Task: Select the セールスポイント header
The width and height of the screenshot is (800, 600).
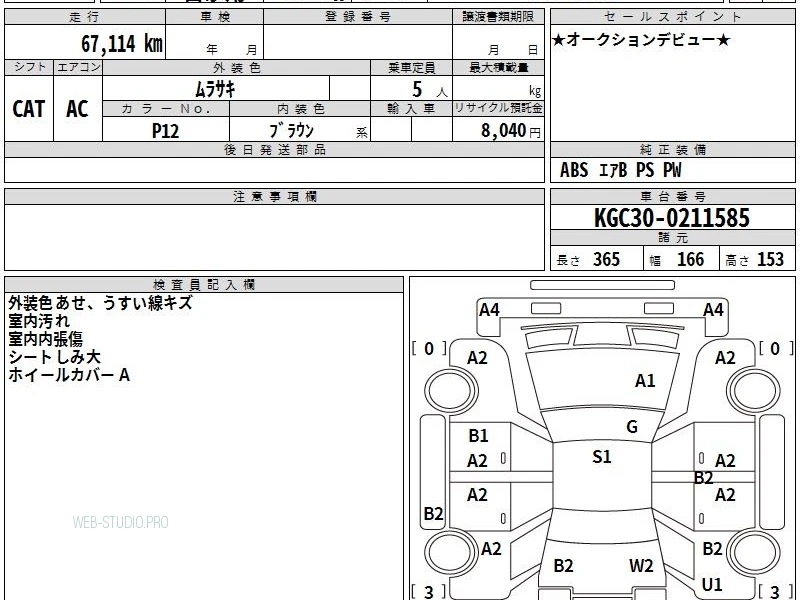Action: [672, 17]
